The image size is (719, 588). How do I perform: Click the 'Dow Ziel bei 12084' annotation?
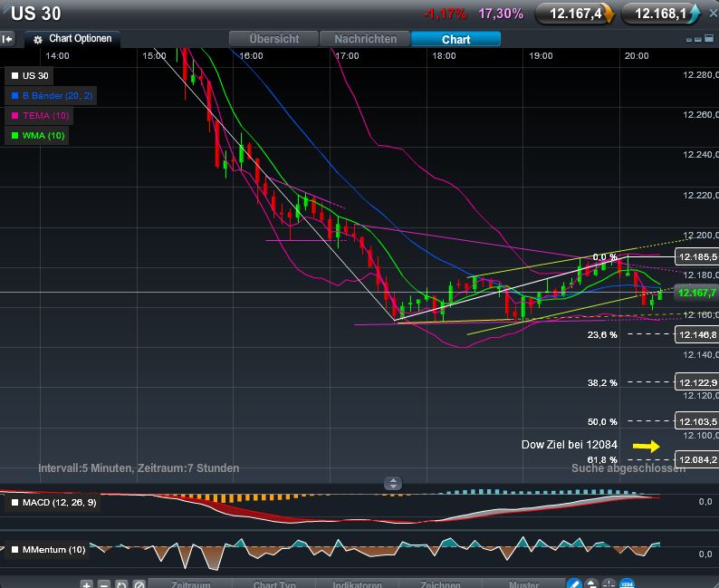tap(570, 445)
